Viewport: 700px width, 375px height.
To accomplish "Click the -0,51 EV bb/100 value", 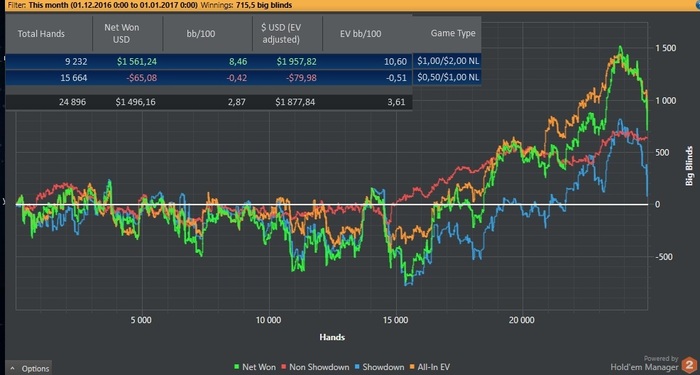I will click(x=396, y=78).
